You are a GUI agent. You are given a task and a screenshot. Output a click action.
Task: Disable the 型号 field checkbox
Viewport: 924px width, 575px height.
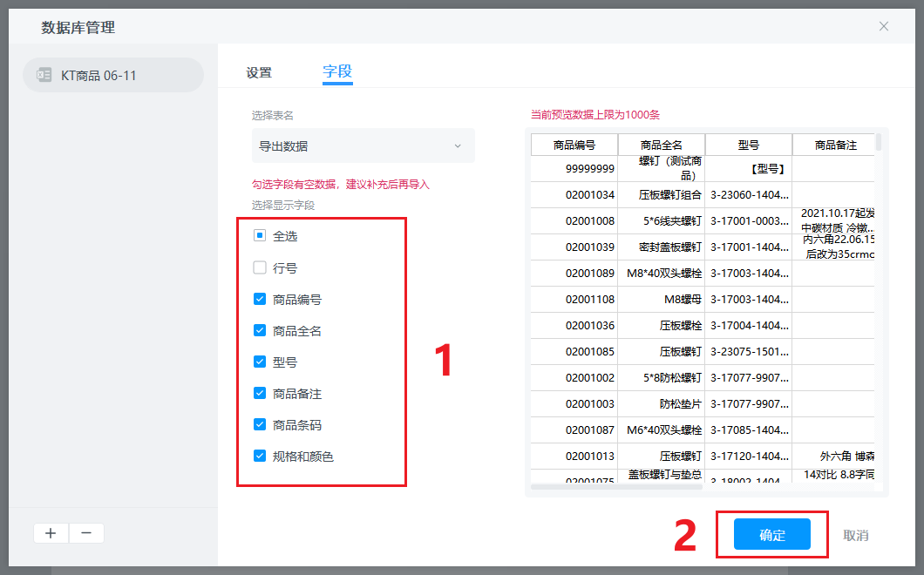(x=260, y=362)
